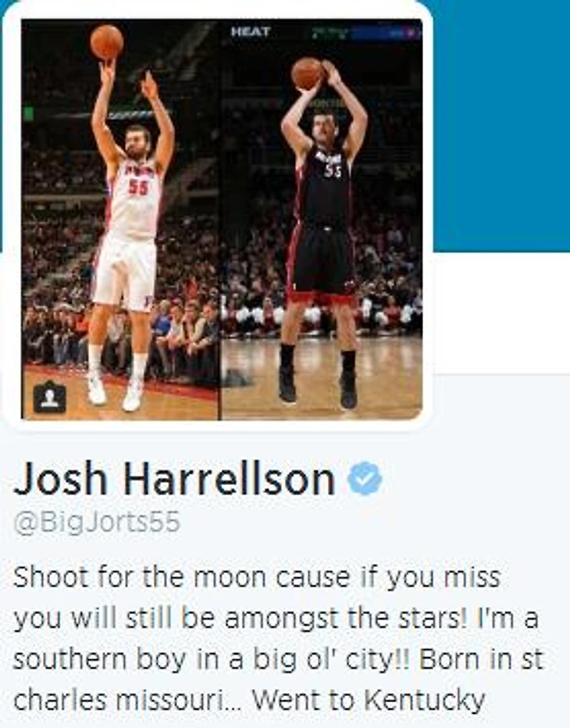Click the basketball in the Heat photo
This screenshot has width=570, height=728.
point(307,73)
